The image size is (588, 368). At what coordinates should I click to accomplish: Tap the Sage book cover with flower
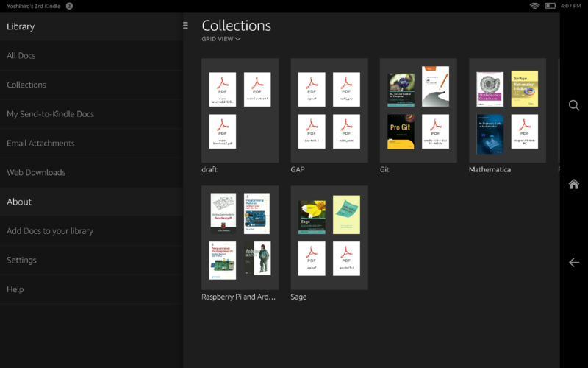pyautogui.click(x=312, y=217)
